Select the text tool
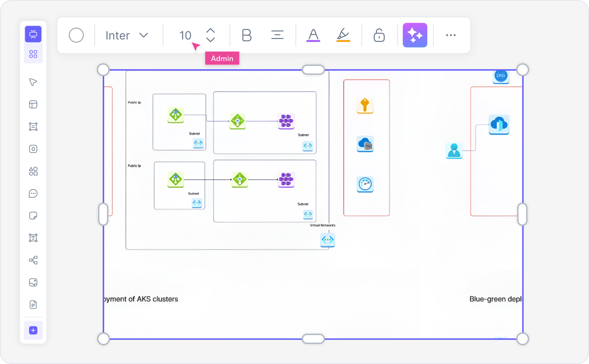 [33, 238]
